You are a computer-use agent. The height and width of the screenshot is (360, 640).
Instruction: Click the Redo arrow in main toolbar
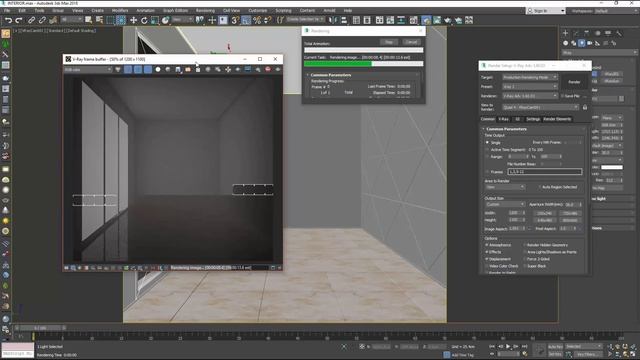[19, 20]
